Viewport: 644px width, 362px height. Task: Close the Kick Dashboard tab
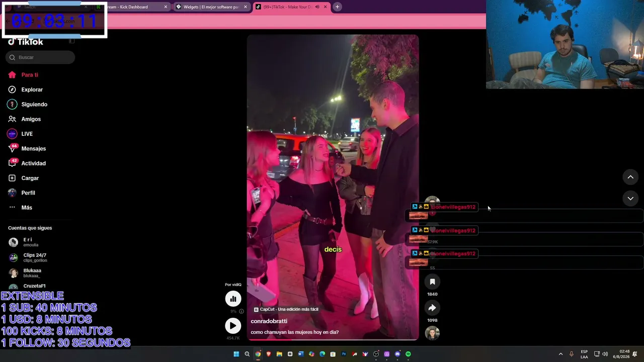coord(166,7)
